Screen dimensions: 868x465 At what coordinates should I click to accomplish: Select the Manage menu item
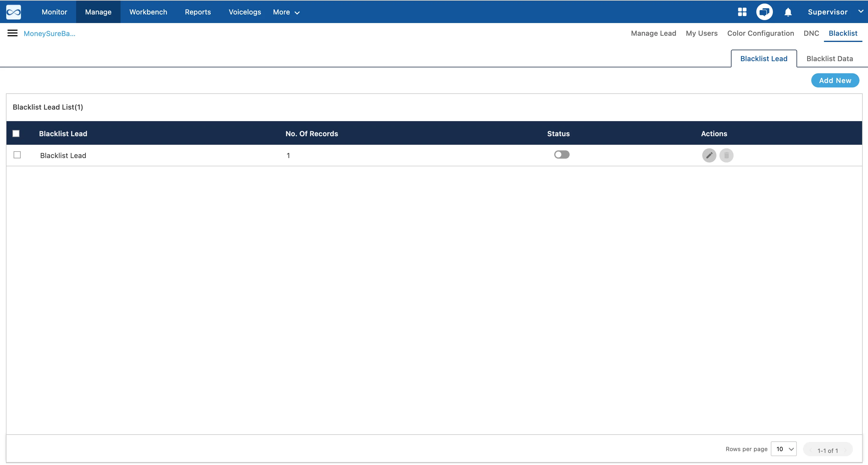pos(98,12)
